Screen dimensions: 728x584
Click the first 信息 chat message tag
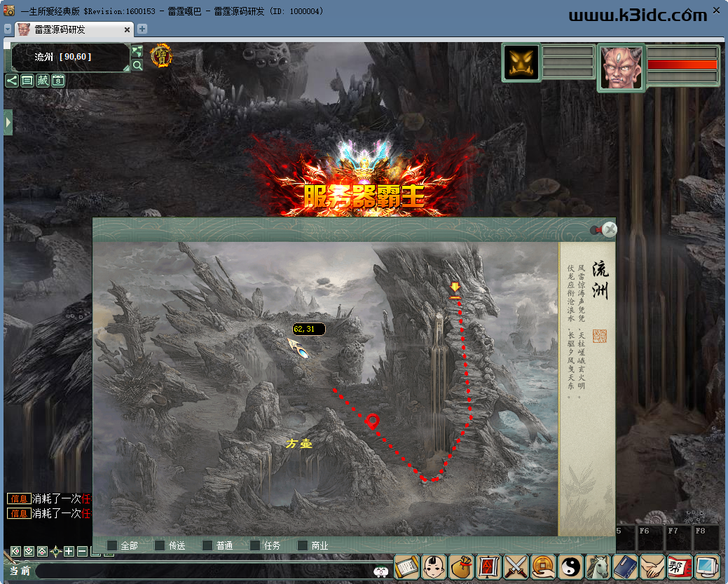tap(19, 499)
